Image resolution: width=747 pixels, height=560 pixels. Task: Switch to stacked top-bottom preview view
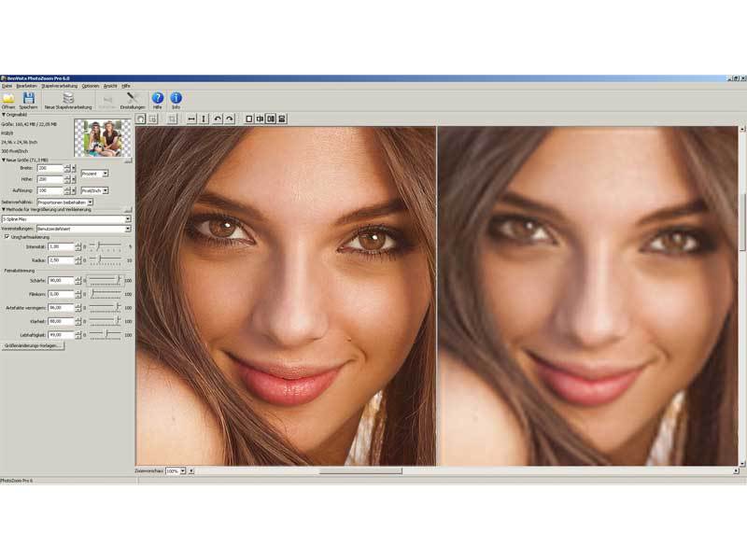(x=282, y=119)
